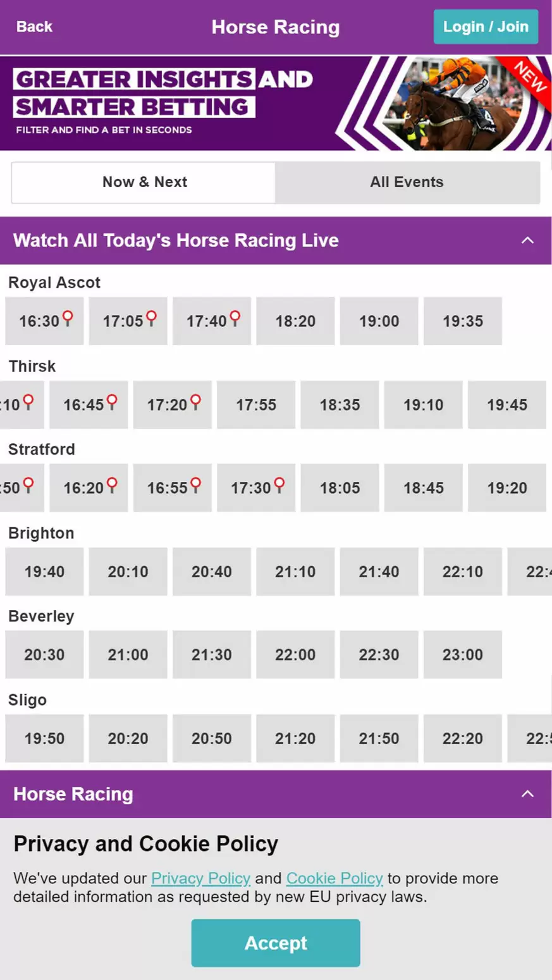The height and width of the screenshot is (980, 552).
Task: Select the Brighton 19:40 race
Action: (x=44, y=572)
